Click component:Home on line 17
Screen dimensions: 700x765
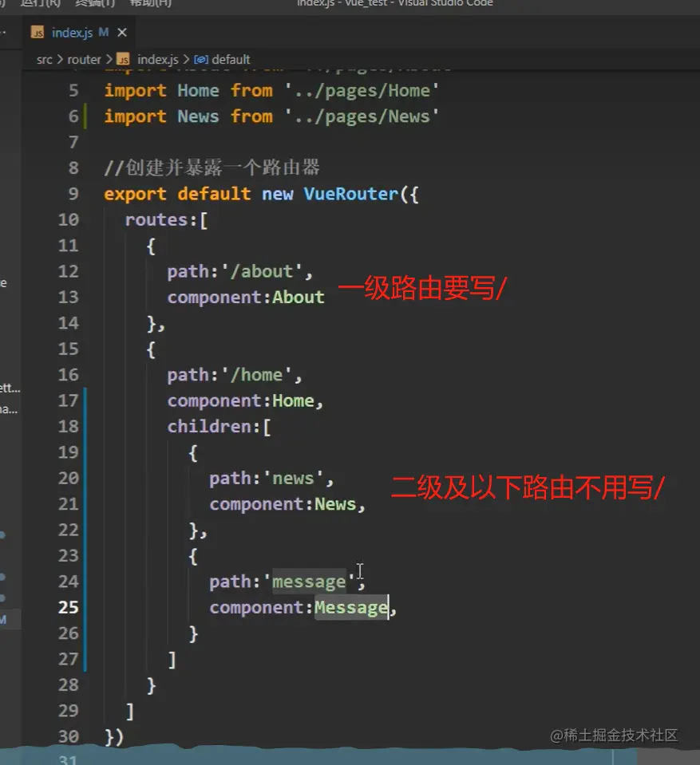tap(241, 401)
